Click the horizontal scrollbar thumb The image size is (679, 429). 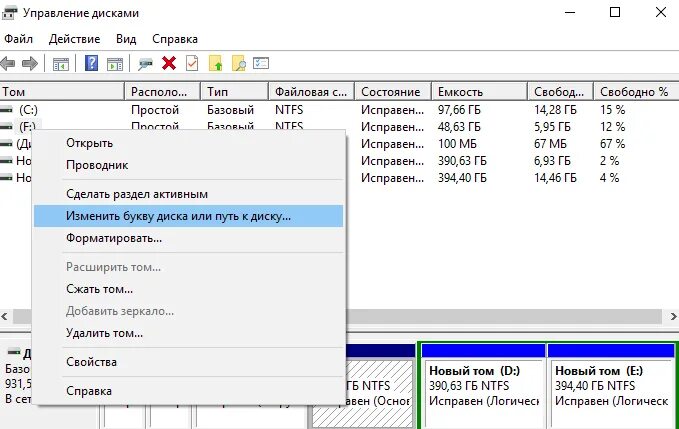point(338,316)
